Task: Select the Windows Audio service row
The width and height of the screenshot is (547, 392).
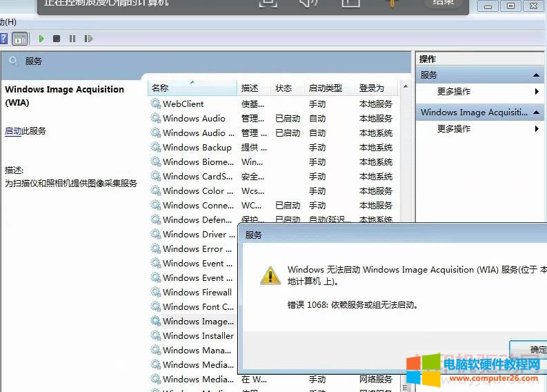Action: click(x=194, y=119)
